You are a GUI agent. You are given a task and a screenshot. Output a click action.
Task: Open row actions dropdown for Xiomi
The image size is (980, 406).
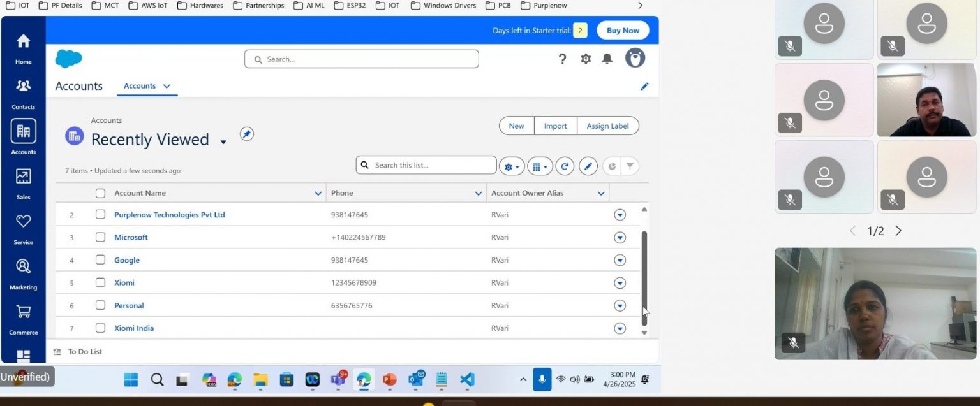pyautogui.click(x=620, y=283)
